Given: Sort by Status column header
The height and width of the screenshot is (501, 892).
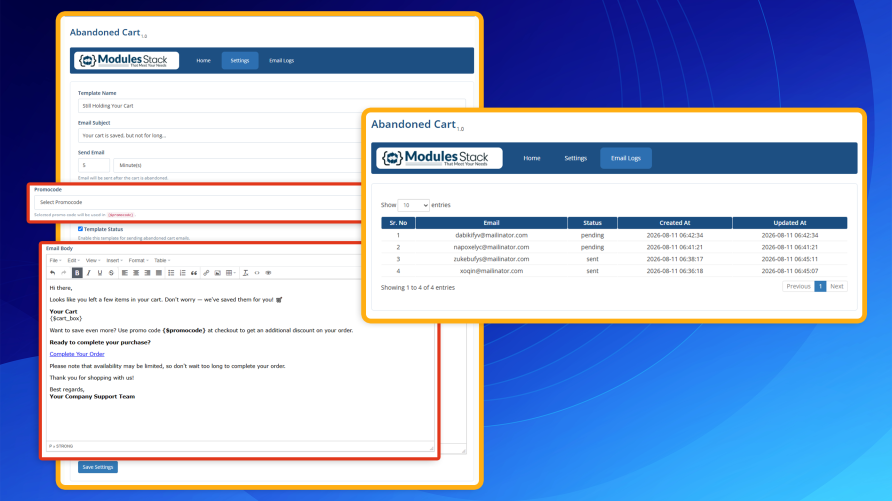Looking at the screenshot, I should coord(592,223).
